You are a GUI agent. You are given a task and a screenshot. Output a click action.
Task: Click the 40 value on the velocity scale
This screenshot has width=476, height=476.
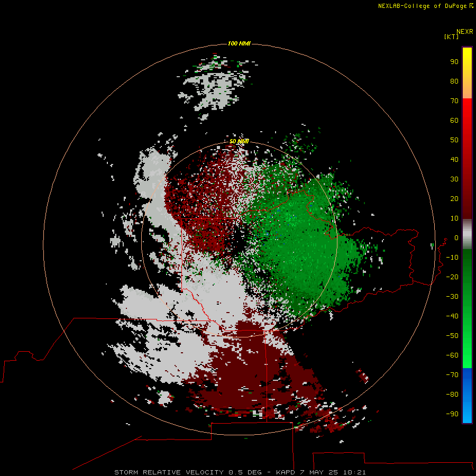[x=454, y=159]
